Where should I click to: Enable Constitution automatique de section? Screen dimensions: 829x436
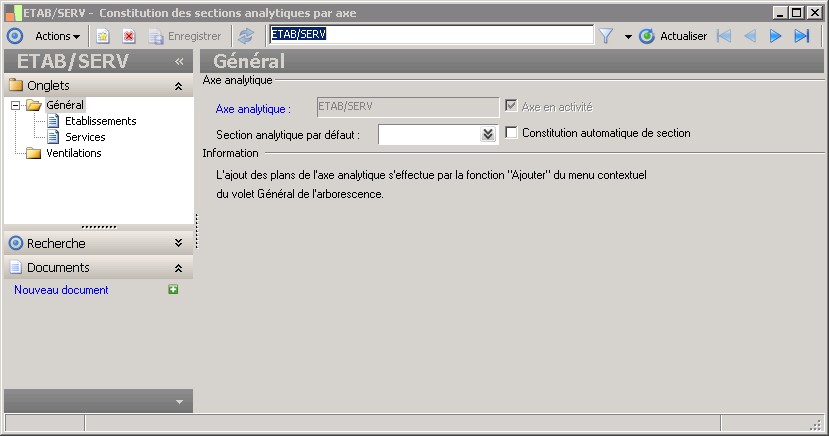511,132
